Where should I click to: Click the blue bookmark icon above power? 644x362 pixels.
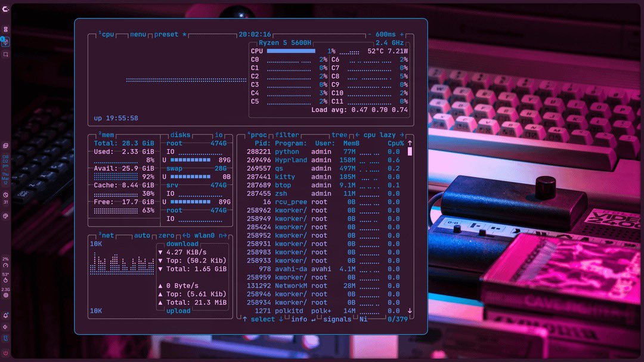pos(5,338)
